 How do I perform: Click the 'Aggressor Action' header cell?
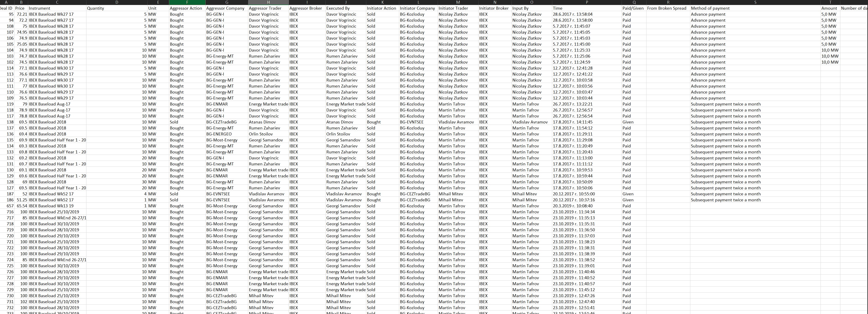187,8
